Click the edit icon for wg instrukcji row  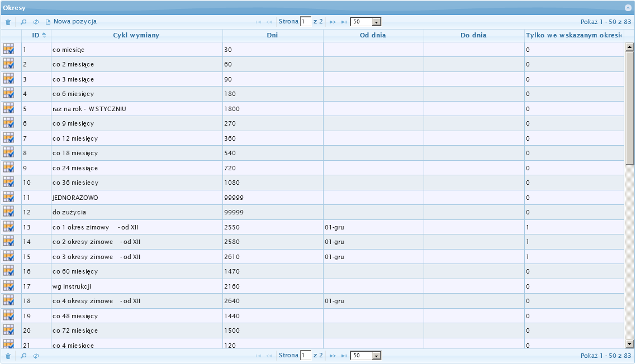(x=8, y=286)
